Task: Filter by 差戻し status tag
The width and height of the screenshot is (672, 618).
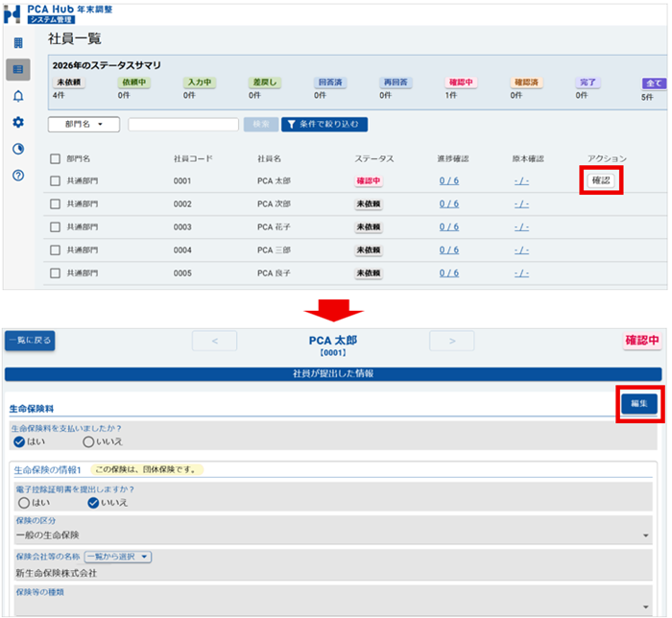Action: 265,83
